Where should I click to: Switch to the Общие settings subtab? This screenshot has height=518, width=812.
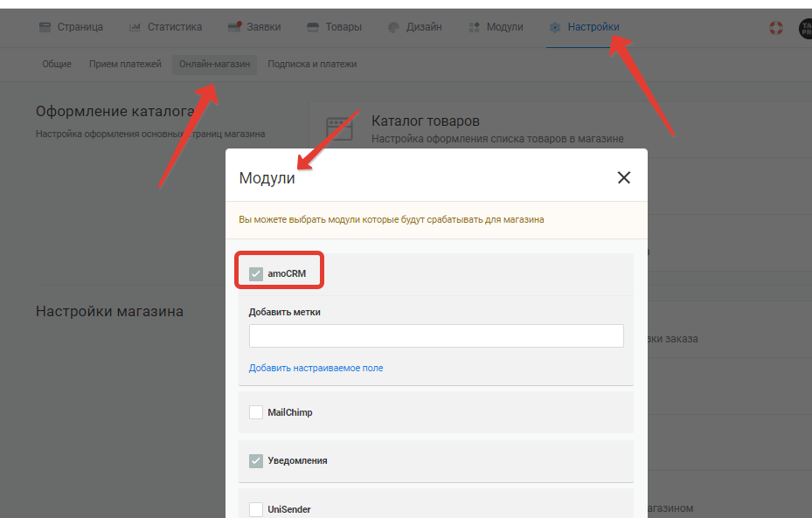(x=57, y=64)
